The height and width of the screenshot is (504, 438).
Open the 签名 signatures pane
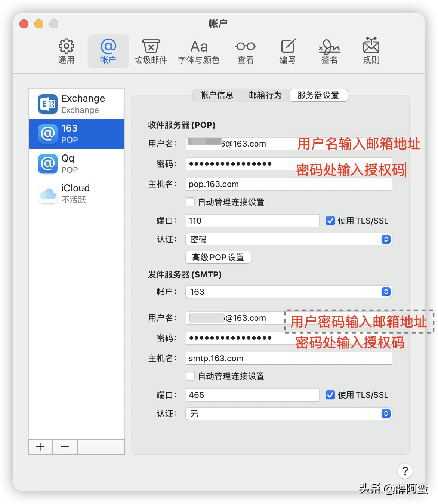pyautogui.click(x=328, y=51)
